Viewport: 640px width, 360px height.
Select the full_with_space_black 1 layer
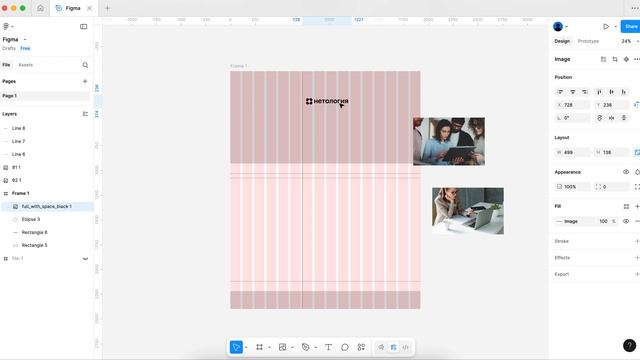[47, 207]
